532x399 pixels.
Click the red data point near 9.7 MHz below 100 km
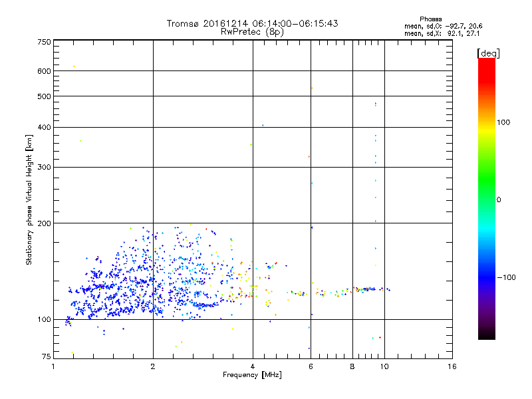pyautogui.click(x=380, y=337)
